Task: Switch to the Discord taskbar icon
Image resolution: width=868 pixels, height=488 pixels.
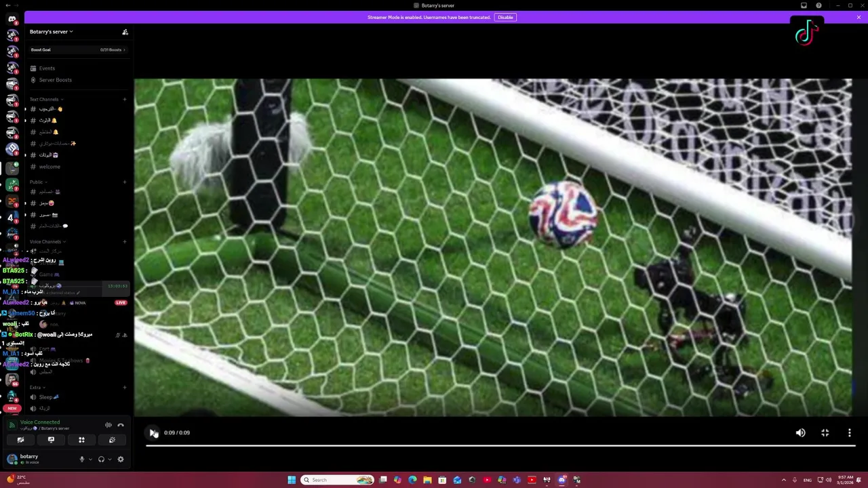Action: coord(561,480)
